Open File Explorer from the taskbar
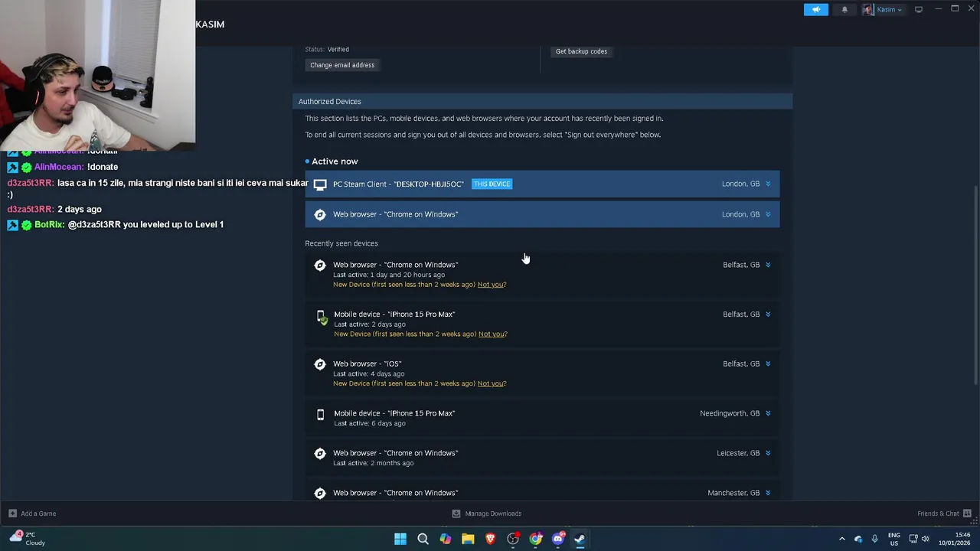 click(x=468, y=539)
